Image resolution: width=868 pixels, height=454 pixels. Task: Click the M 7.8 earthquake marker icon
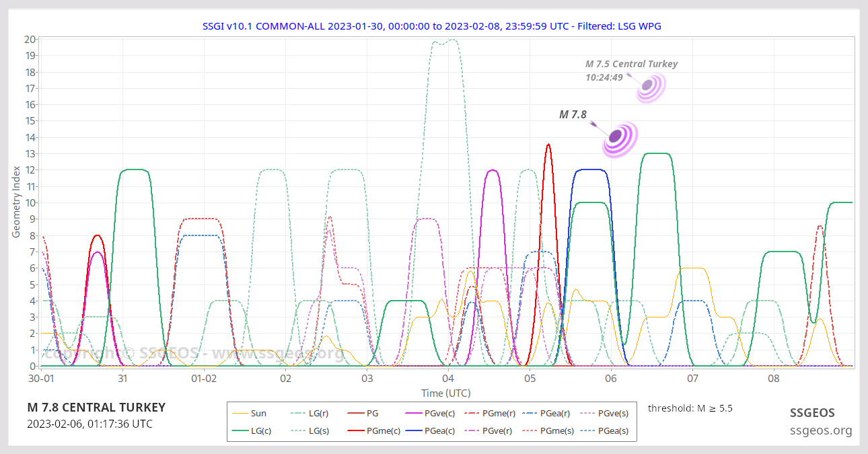click(x=616, y=137)
